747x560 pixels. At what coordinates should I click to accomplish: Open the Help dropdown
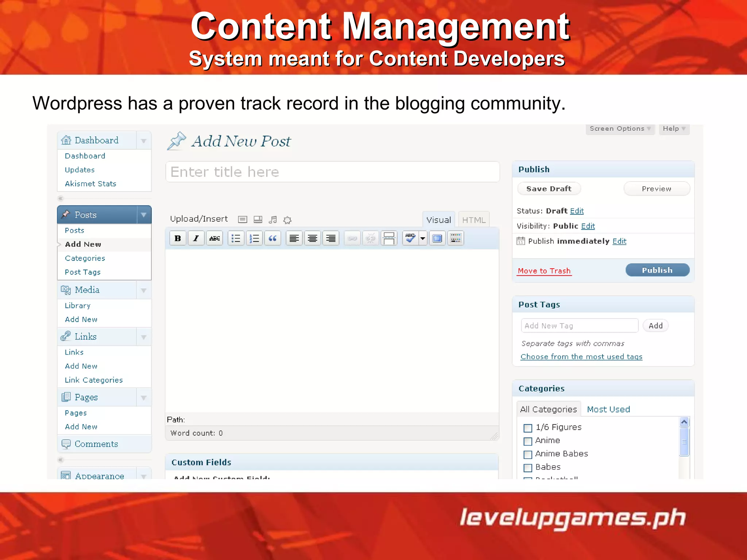point(674,129)
